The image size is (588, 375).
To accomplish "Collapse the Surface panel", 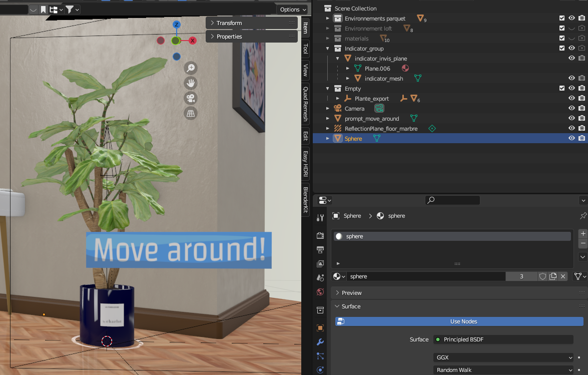I will click(459, 306).
